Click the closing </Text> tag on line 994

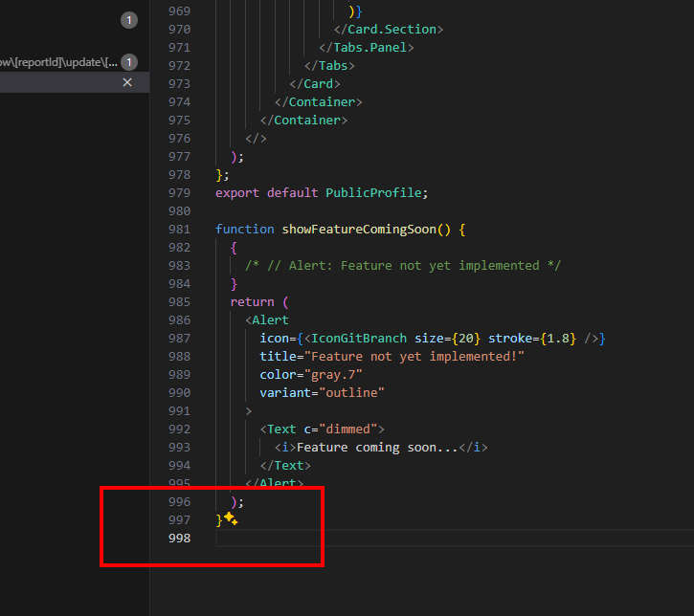point(285,465)
